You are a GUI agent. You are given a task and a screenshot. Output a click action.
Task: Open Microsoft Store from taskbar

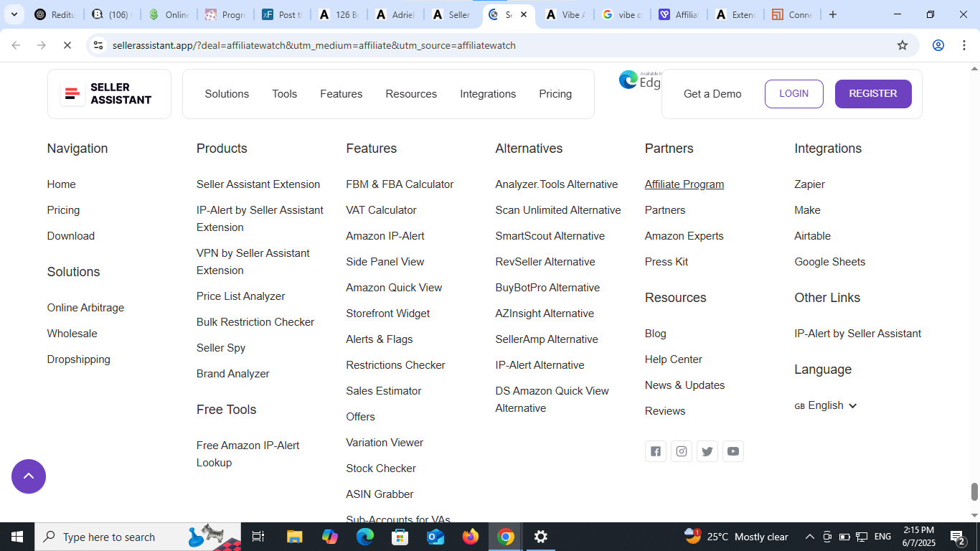[x=400, y=537]
